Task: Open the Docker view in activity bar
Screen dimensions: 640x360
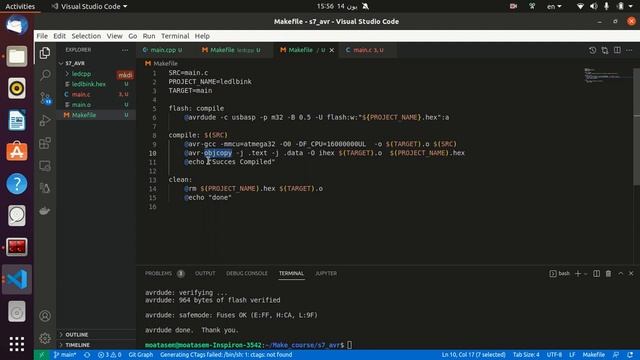Action: coord(45,211)
